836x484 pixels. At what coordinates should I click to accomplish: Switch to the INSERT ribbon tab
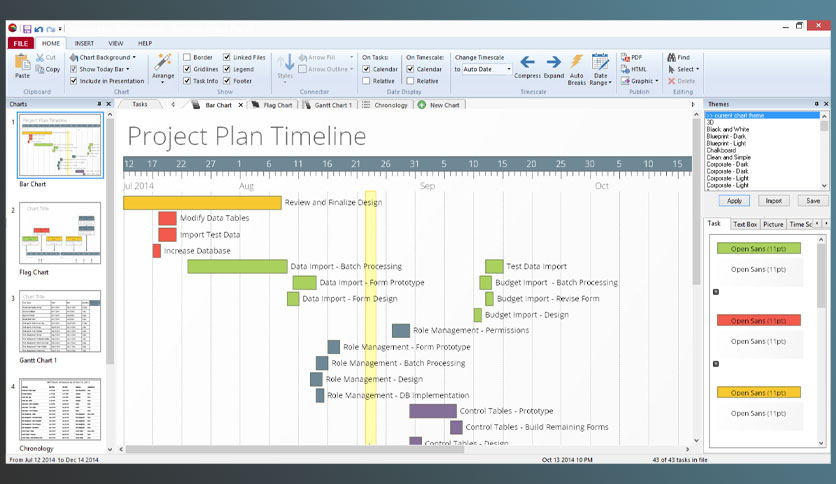click(x=84, y=43)
